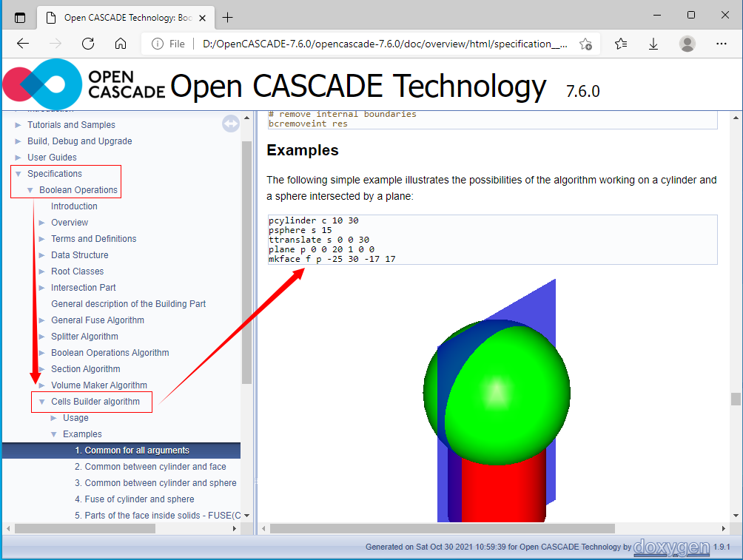Expand the User Guides node
This screenshot has width=743, height=560.
[x=18, y=158]
